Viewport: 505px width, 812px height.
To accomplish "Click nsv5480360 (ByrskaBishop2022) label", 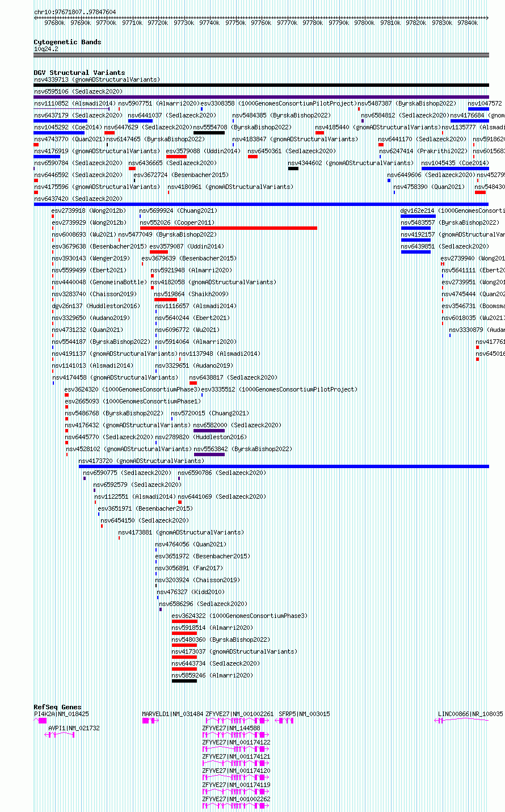I will 221,639.
